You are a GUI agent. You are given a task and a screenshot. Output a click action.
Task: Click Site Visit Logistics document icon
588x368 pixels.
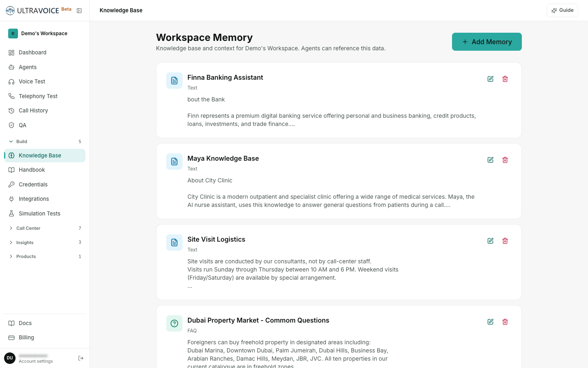click(174, 242)
